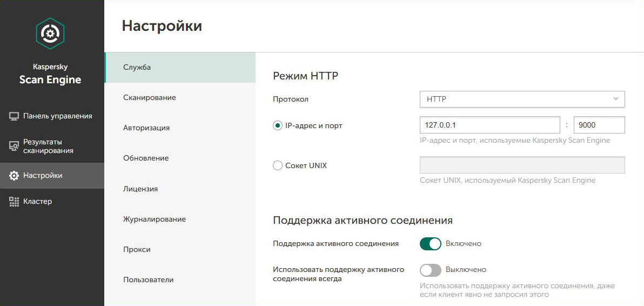Image resolution: width=644 pixels, height=306 pixels.
Task: Click the Kaspersky Scan Engine product name
Action: 50,74
